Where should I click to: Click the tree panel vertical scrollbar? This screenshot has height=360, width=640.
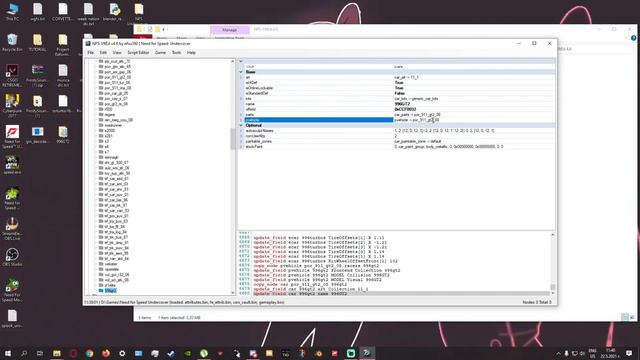(x=233, y=177)
